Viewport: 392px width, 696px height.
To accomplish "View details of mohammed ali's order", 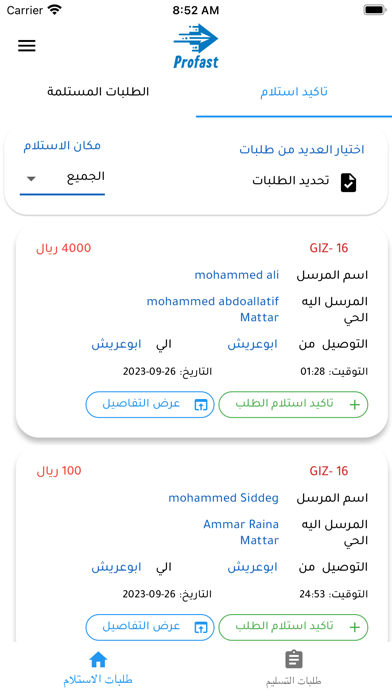I will tap(150, 404).
